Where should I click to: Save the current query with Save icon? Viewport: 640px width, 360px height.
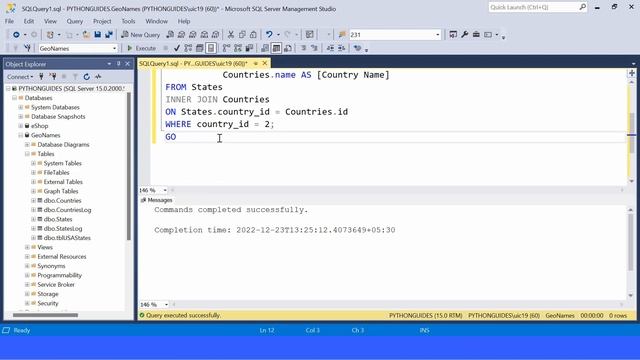click(98, 35)
